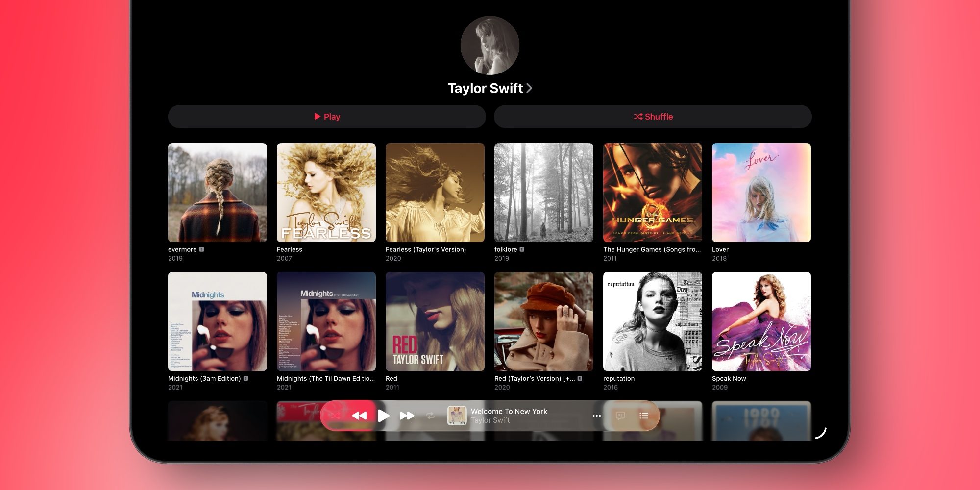Toggle repeat in the mini player
The width and height of the screenshot is (980, 490).
tap(430, 416)
